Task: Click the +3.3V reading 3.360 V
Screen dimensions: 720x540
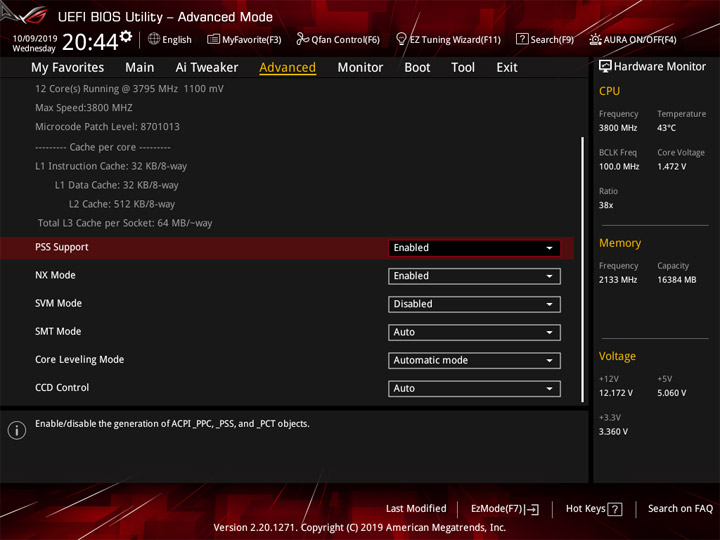Action: coord(613,432)
